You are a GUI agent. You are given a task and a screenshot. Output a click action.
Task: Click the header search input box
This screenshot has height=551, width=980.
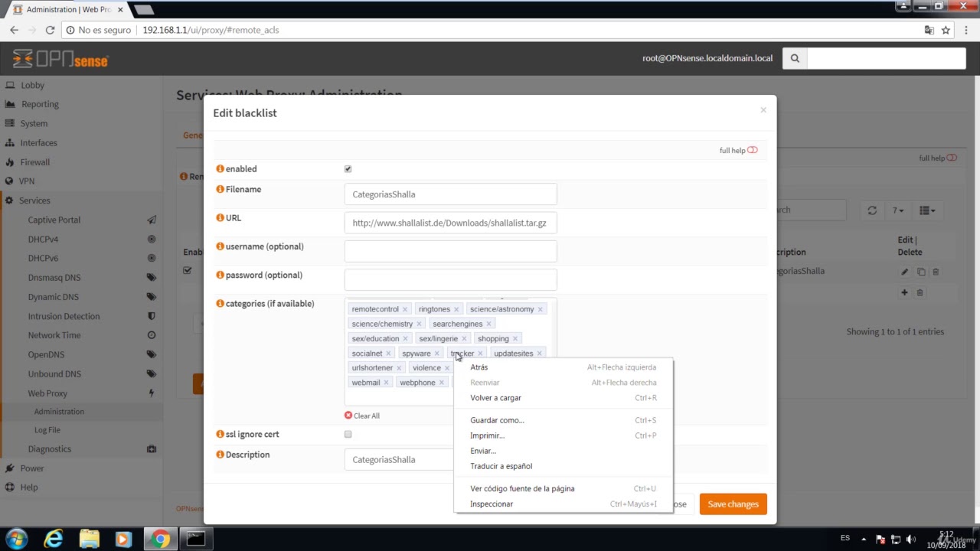coord(886,58)
